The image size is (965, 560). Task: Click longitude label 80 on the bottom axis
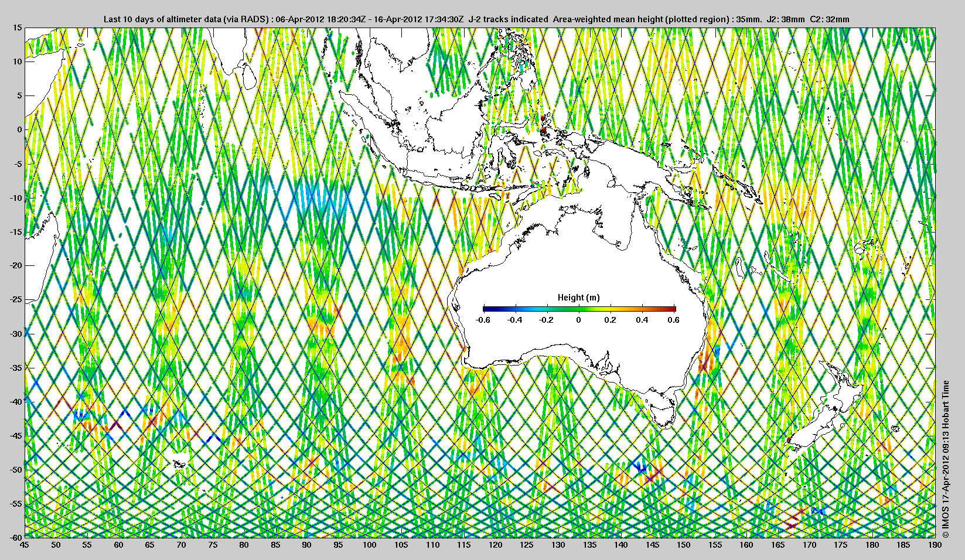click(x=244, y=545)
